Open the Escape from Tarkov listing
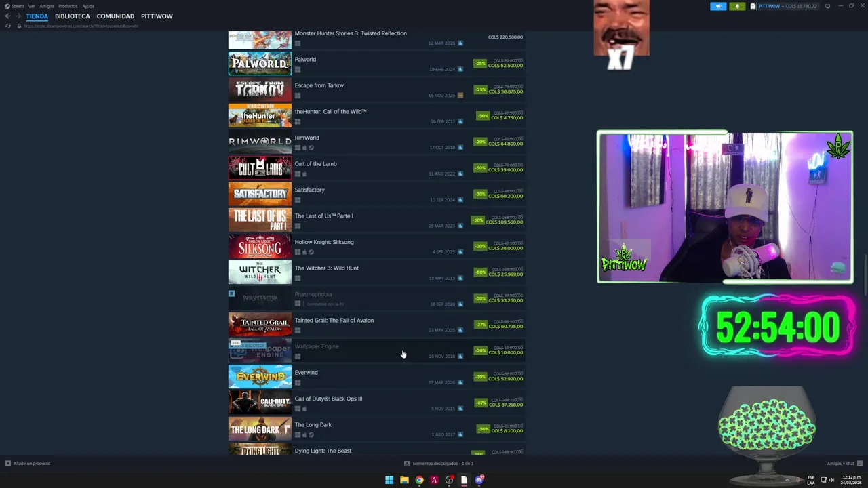The image size is (868, 488). point(377,90)
